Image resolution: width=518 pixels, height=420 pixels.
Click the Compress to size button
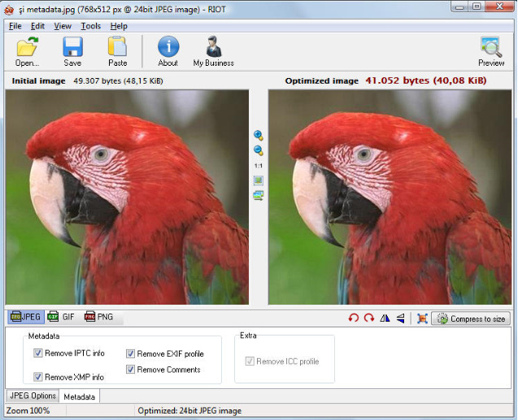(x=471, y=318)
